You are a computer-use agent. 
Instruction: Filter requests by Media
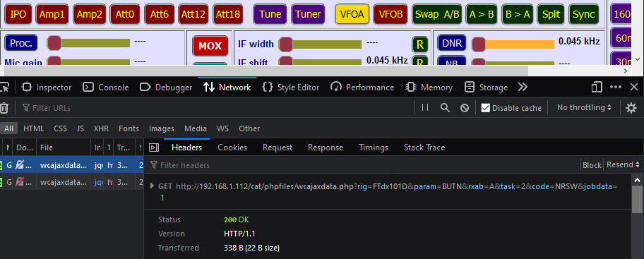tap(196, 128)
